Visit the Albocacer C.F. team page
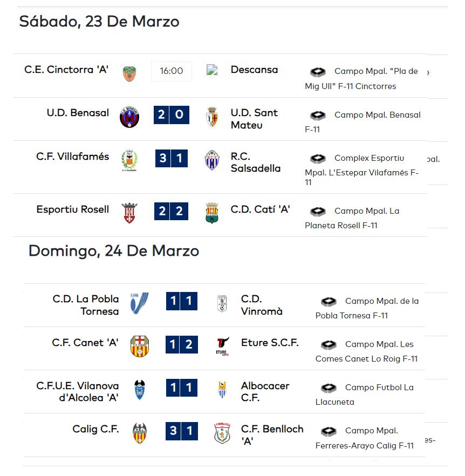Image resolution: width=465 pixels, height=476 pixels. pos(265,392)
